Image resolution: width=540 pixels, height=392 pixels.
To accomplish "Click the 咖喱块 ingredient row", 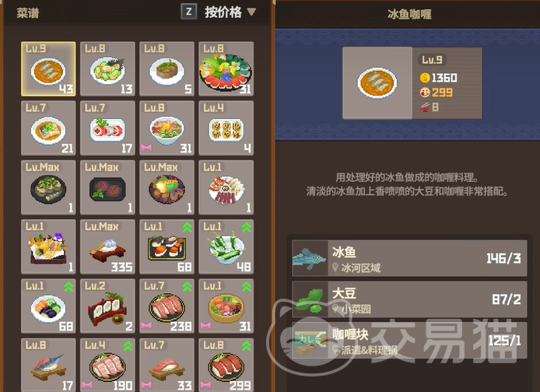I will click(x=409, y=341).
